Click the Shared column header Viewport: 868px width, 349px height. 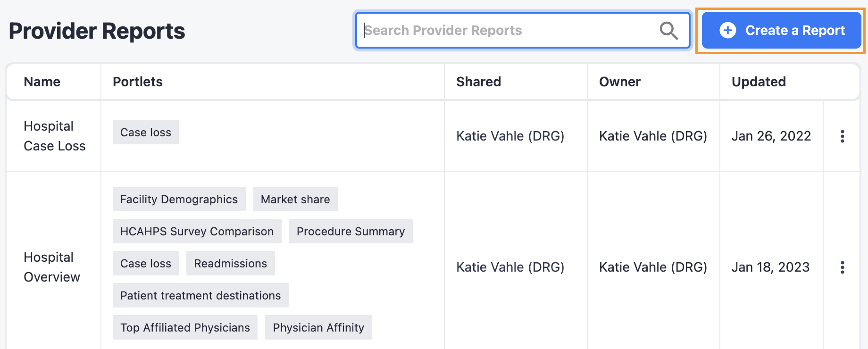pos(478,82)
